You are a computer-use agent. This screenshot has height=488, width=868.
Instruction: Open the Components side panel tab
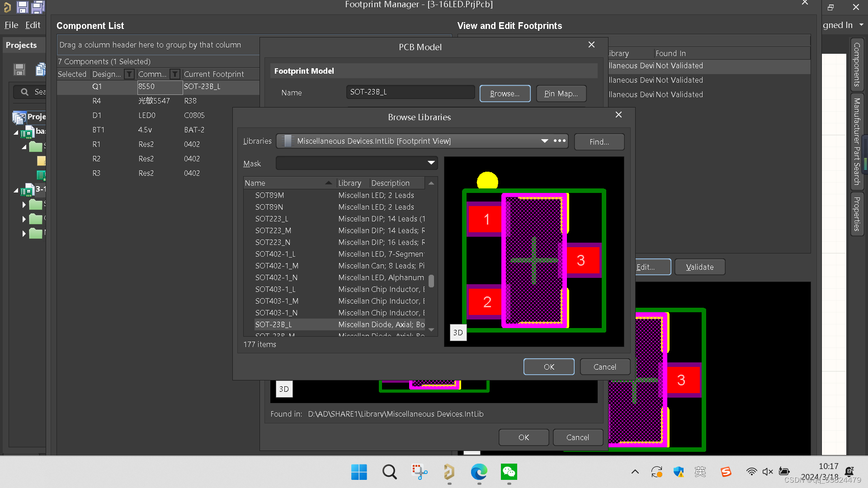[x=857, y=65]
